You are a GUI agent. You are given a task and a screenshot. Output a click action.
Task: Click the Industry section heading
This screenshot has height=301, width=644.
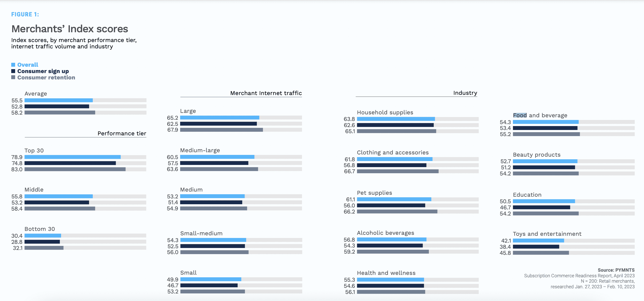click(465, 93)
